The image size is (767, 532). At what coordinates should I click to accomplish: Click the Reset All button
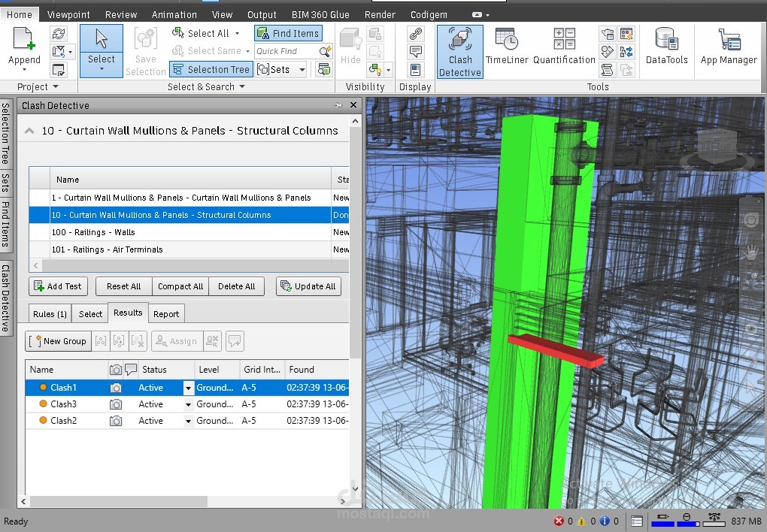pyautogui.click(x=124, y=286)
